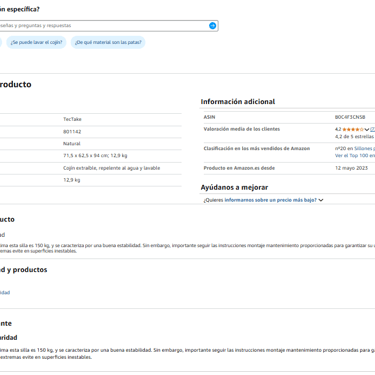Click 'Cojín extraíble, repelente al agua y lavable'
375x375 pixels.
[x=111, y=168]
